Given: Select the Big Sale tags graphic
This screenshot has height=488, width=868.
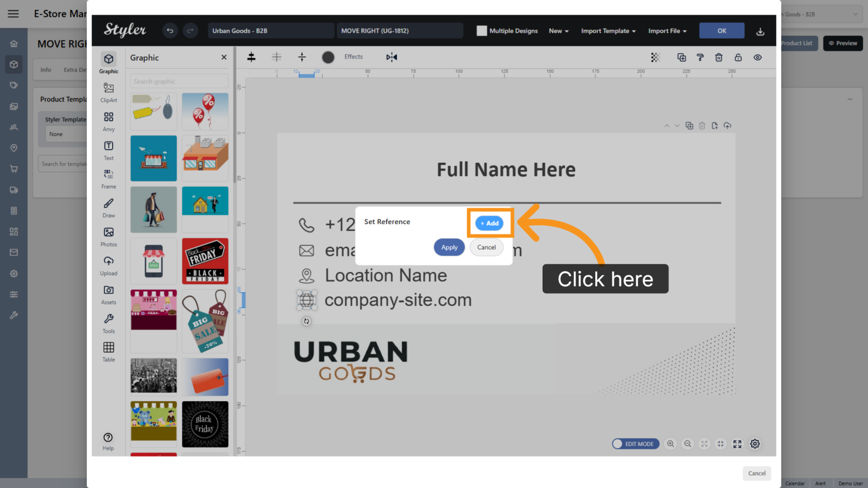Looking at the screenshot, I should pos(205,321).
